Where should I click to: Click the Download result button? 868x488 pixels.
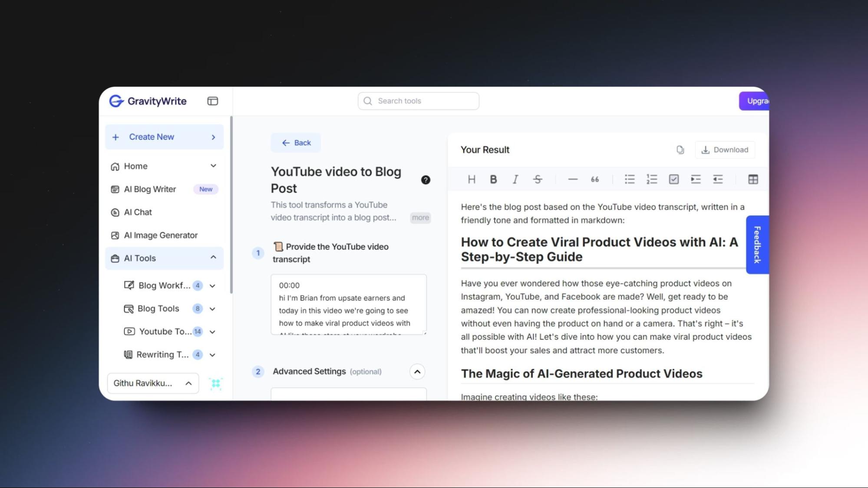tap(725, 150)
